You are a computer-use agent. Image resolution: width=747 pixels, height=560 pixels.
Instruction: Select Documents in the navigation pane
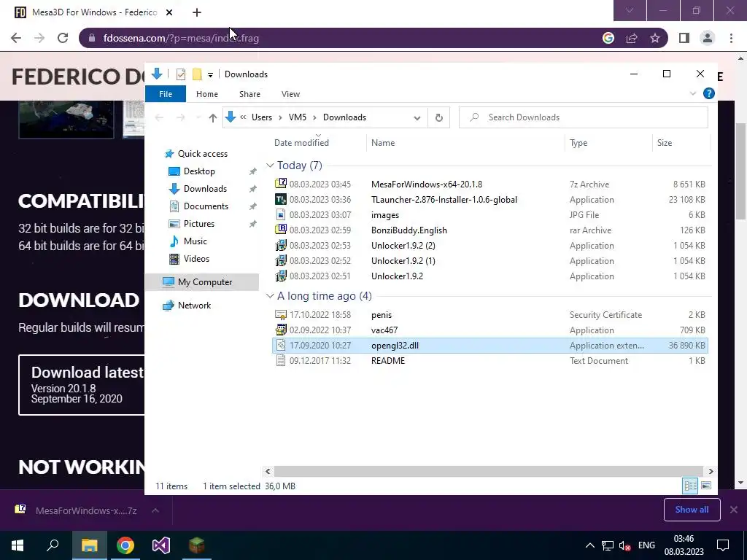[206, 206]
